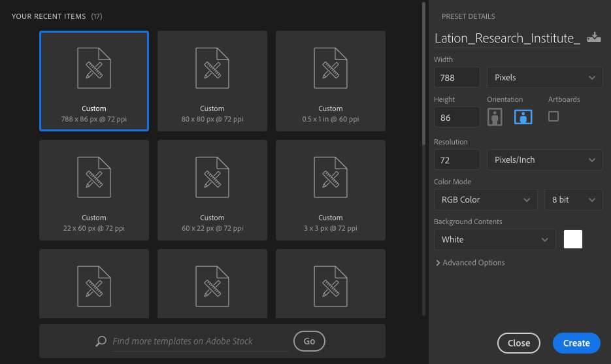611x364 pixels.
Task: Open the Pixels width units dropdown
Action: 545,77
